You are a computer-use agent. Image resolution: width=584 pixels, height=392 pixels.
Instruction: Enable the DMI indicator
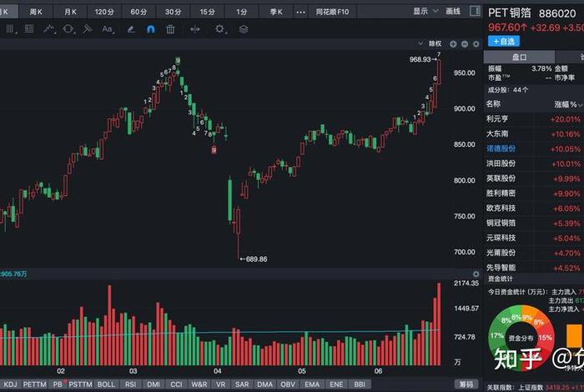153,384
